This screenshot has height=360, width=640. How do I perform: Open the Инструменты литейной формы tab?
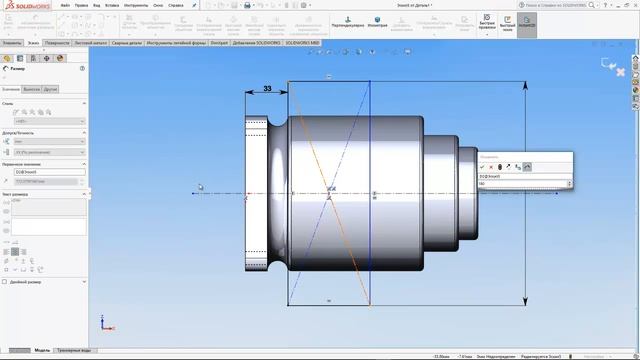176,43
